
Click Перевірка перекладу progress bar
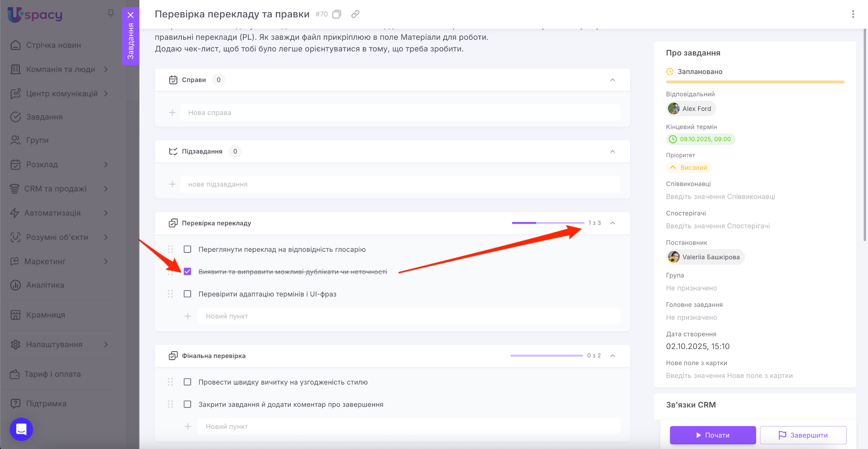[x=548, y=223]
